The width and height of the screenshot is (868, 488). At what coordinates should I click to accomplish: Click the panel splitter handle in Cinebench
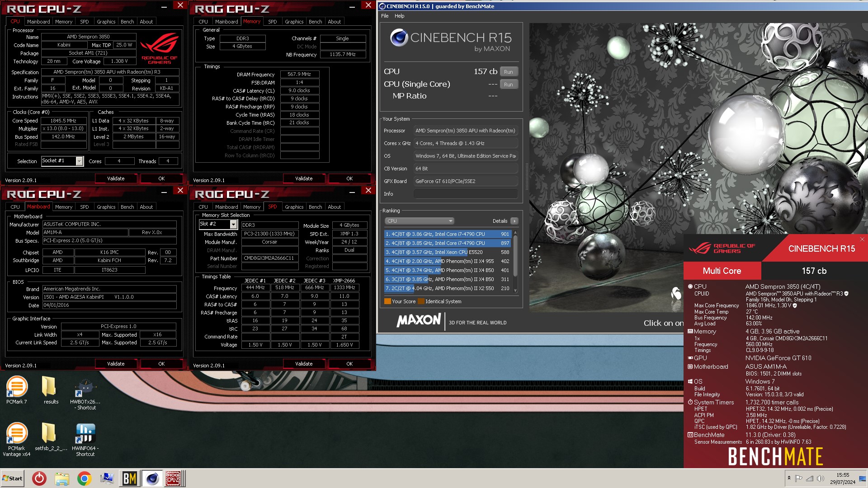tap(527, 176)
